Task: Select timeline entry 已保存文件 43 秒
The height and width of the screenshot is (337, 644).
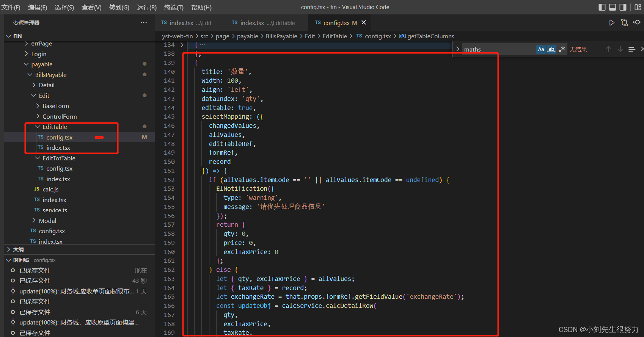Action: pos(79,281)
